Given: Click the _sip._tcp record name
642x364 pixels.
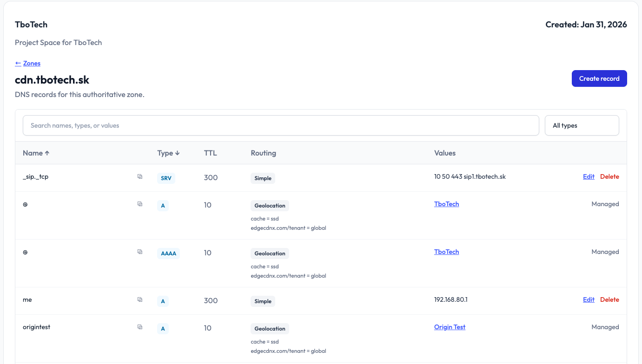Looking at the screenshot, I should [36, 176].
